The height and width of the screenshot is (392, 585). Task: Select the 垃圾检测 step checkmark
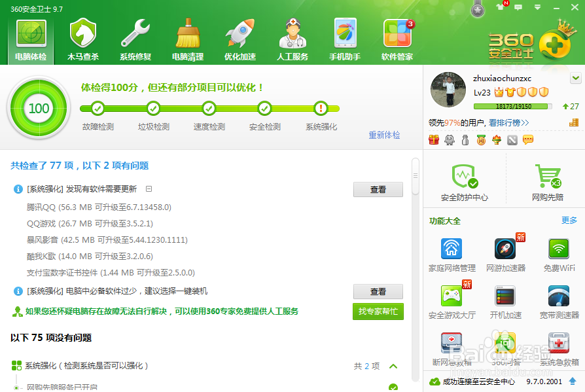coord(153,109)
